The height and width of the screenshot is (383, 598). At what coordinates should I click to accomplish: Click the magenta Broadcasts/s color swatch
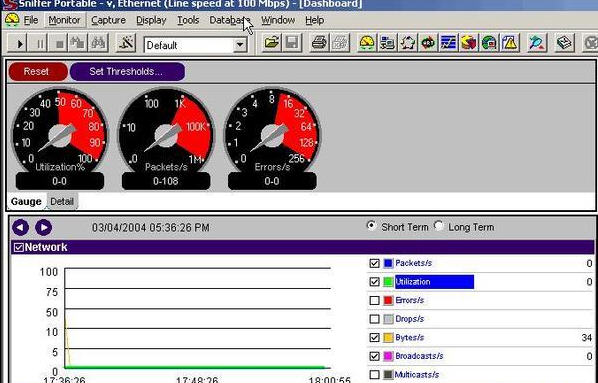point(388,356)
